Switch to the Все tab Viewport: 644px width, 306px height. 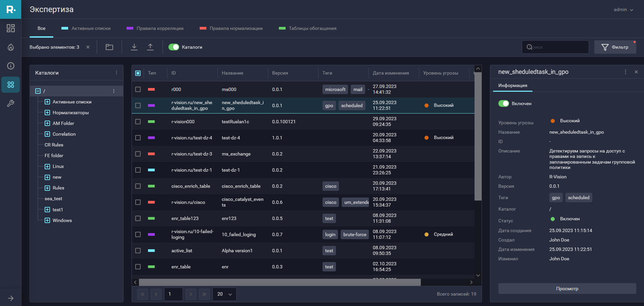pyautogui.click(x=42, y=28)
